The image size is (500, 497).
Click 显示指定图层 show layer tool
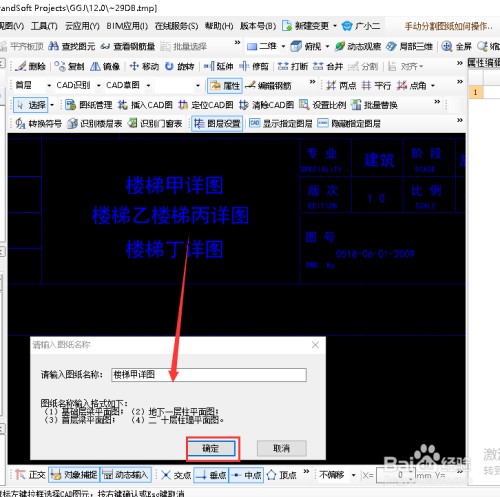(x=281, y=124)
